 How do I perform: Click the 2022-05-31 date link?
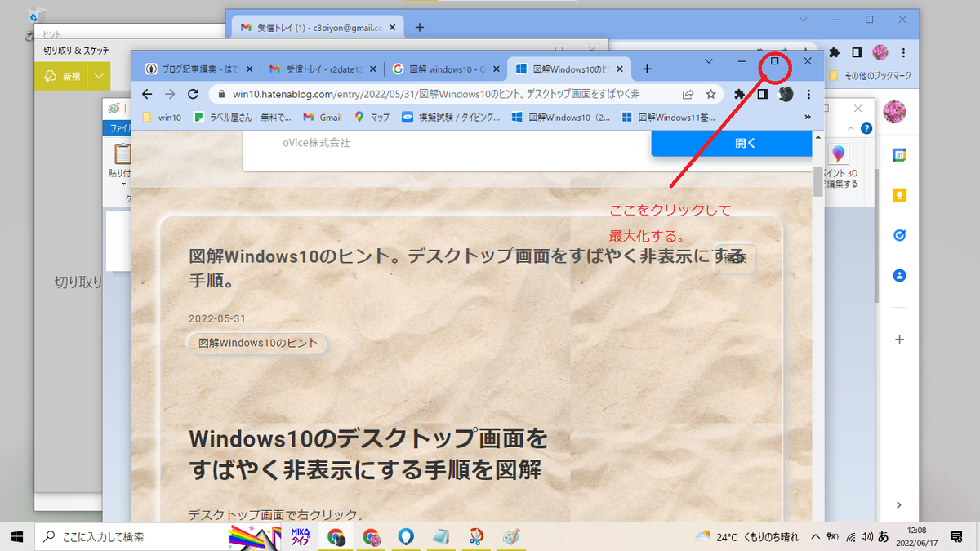216,318
